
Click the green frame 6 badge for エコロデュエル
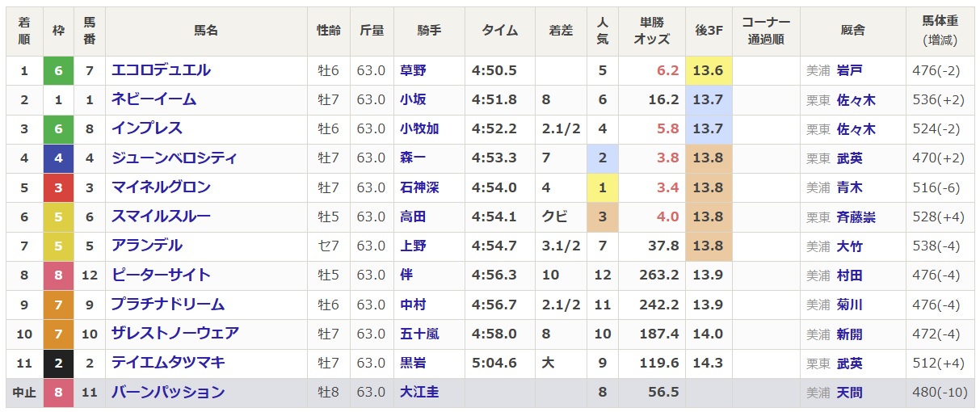click(58, 70)
